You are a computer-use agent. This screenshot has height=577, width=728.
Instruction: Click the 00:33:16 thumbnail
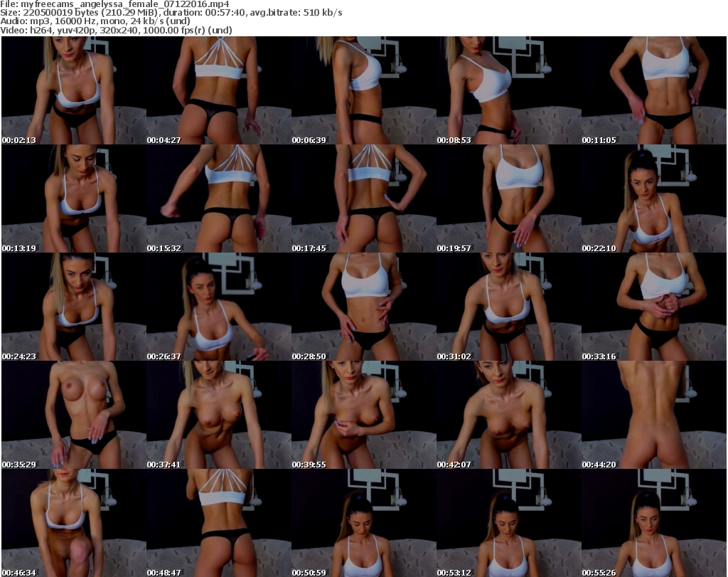pyautogui.click(x=654, y=307)
